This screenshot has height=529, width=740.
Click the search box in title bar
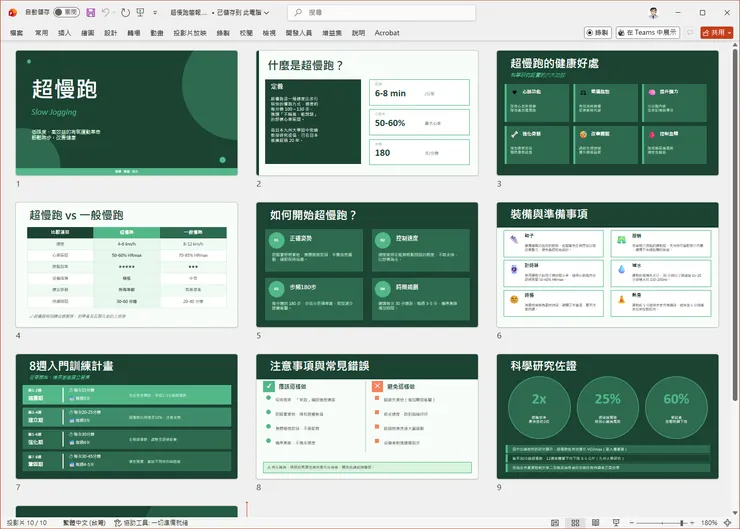pyautogui.click(x=381, y=13)
